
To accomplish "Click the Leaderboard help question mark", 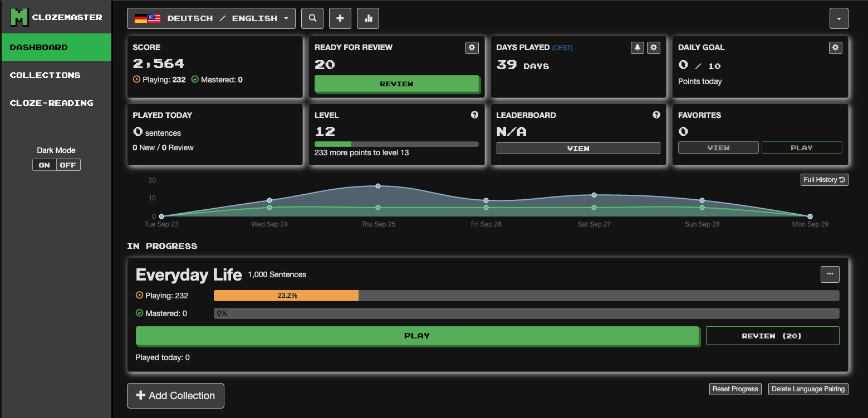I will 656,115.
